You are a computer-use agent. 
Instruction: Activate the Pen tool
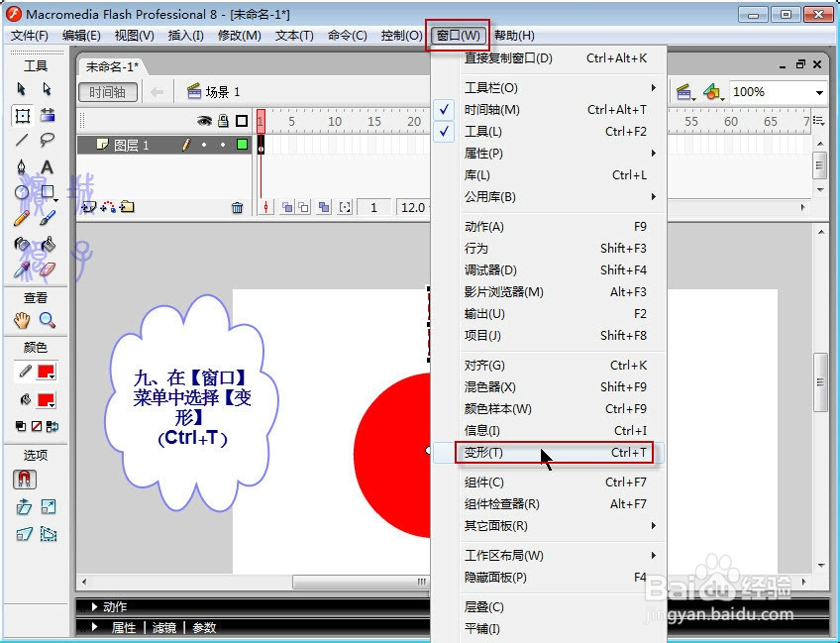click(22, 166)
